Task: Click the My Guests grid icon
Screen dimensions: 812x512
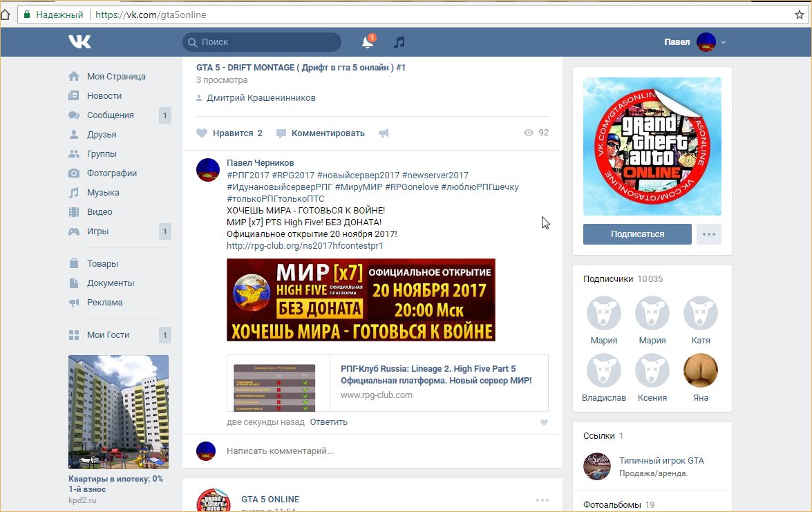Action: pos(74,335)
